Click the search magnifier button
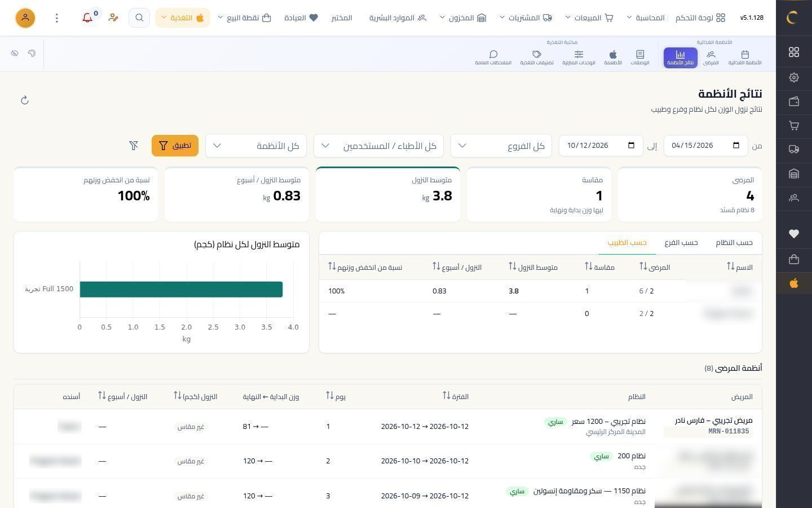The width and height of the screenshot is (812, 508). 139,18
